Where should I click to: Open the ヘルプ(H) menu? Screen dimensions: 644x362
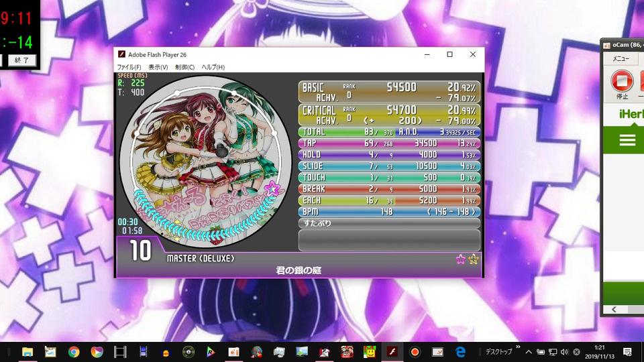point(213,67)
